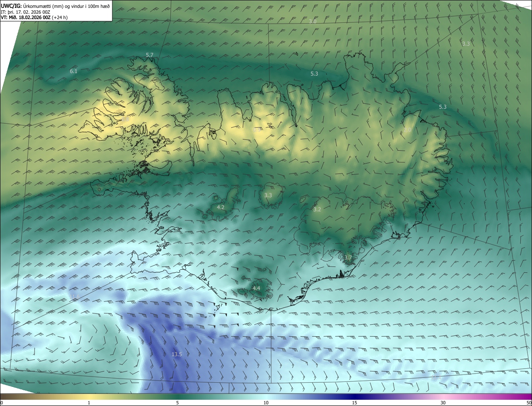This screenshot has height=406, width=532.
Task: Click the faint 11.6 value label
Action: pyautogui.click(x=74, y=296)
